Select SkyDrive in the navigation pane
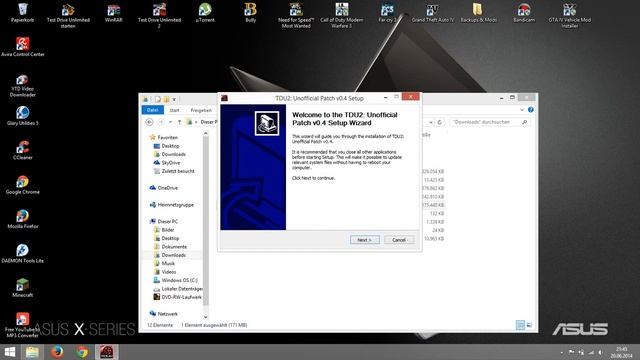 (x=167, y=162)
